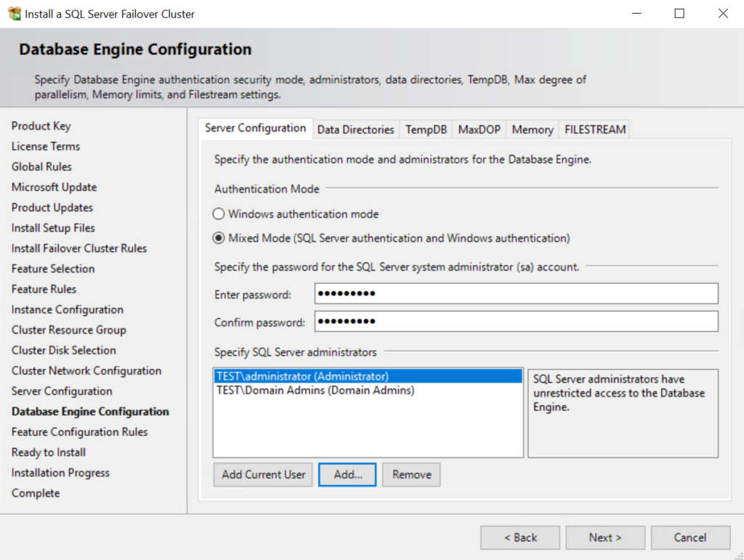Switch to the MaxDOP tab
744x560 pixels.
tap(479, 129)
